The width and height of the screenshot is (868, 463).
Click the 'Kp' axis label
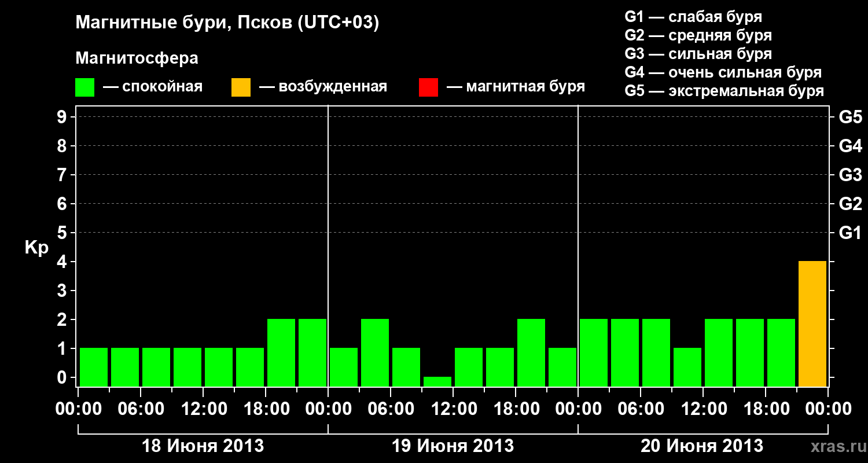pyautogui.click(x=36, y=248)
